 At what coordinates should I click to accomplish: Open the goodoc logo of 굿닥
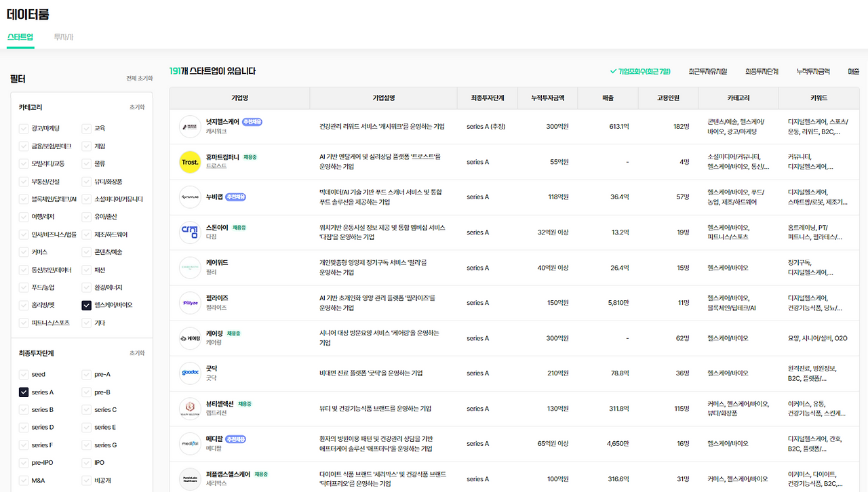coord(190,373)
